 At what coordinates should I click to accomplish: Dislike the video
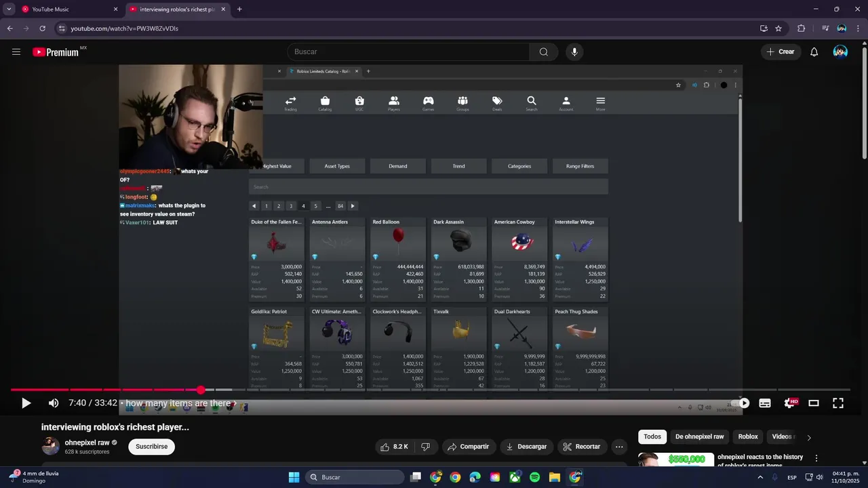coord(425,447)
